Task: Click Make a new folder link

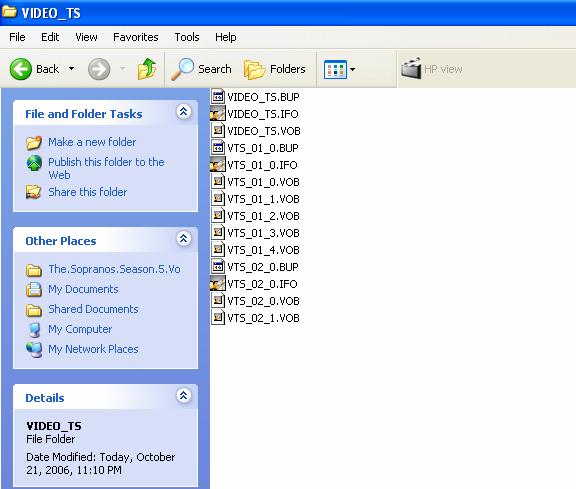Action: click(92, 142)
